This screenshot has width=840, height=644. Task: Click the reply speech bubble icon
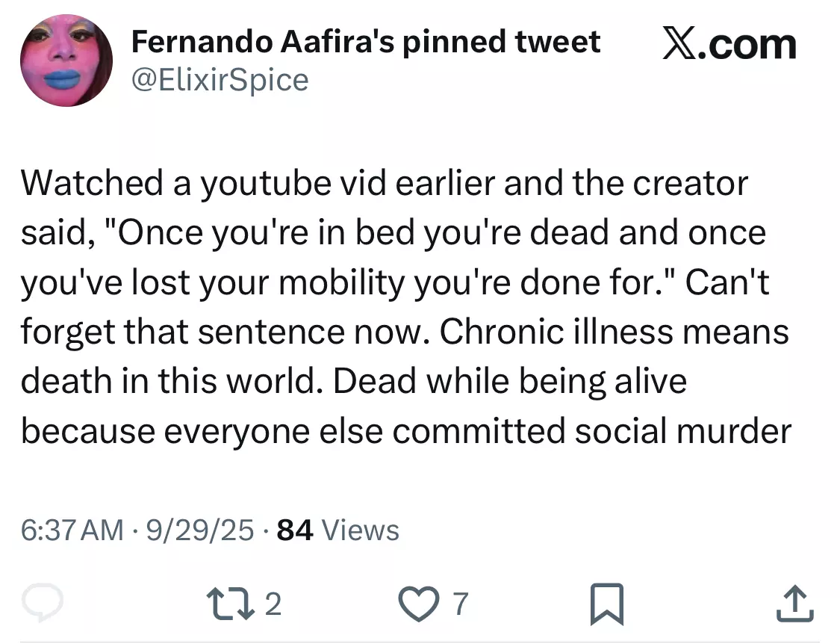point(43,602)
